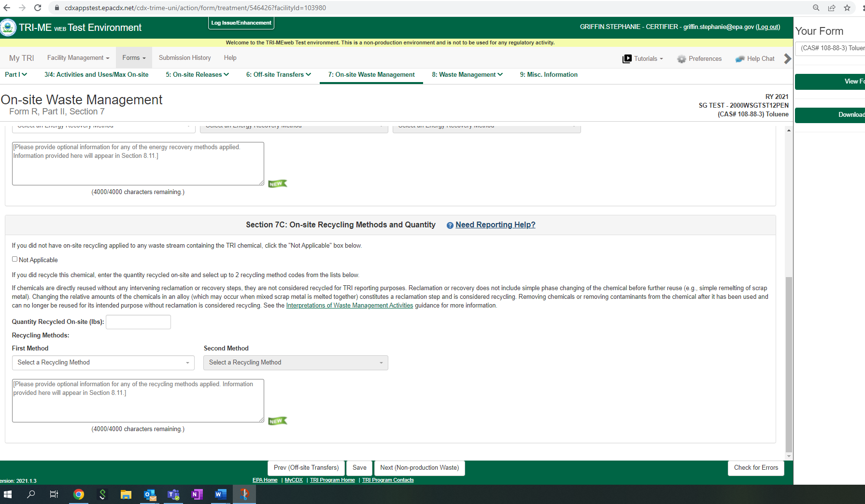The image size is (865, 504).
Task: Click the Quantity Recycled On-site input field
Action: 138,322
